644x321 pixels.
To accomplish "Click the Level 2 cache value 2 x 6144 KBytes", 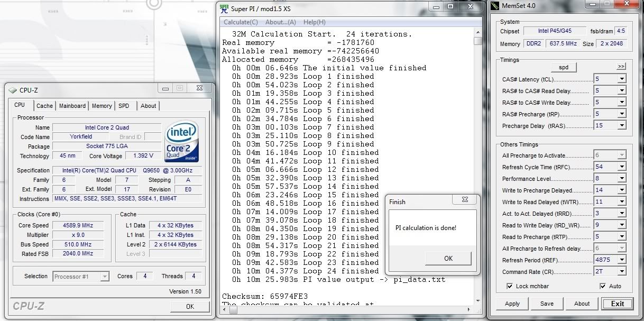I will pos(176,244).
